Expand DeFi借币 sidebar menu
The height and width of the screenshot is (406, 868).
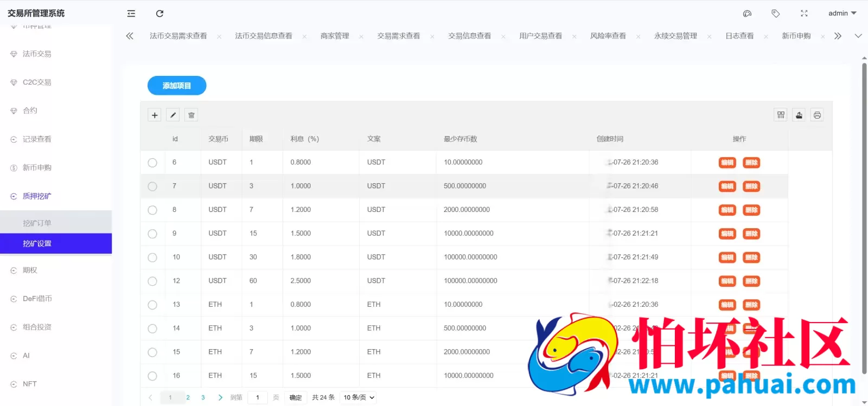point(56,299)
